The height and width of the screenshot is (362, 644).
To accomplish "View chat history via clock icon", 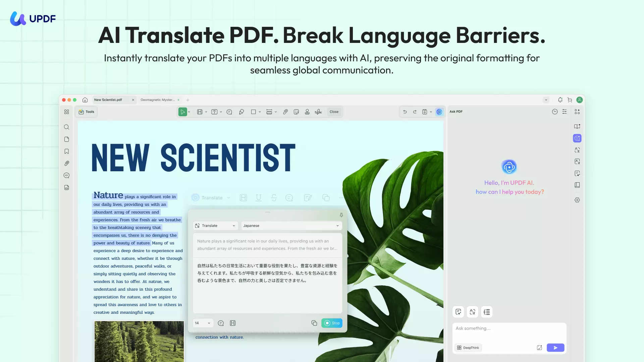I will 555,112.
